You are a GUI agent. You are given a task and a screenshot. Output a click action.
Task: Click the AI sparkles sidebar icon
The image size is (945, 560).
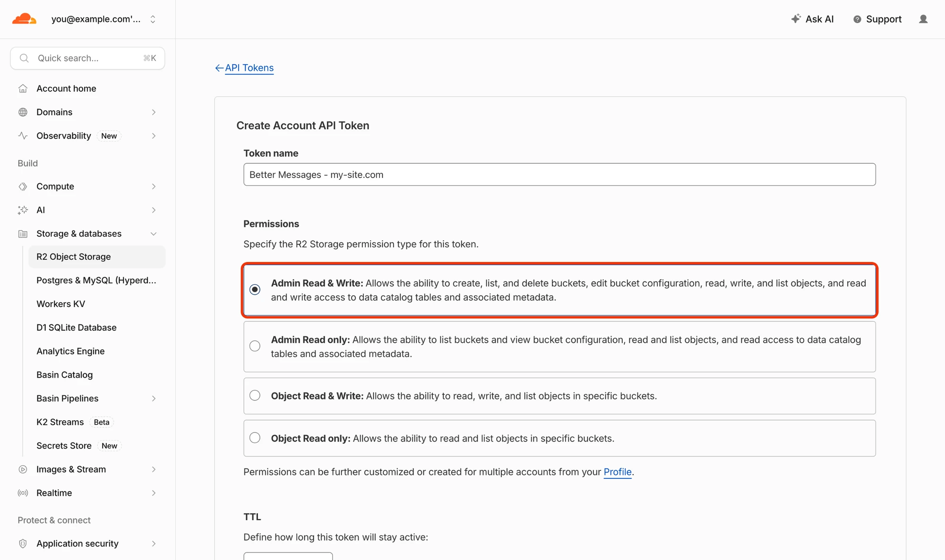click(x=23, y=210)
